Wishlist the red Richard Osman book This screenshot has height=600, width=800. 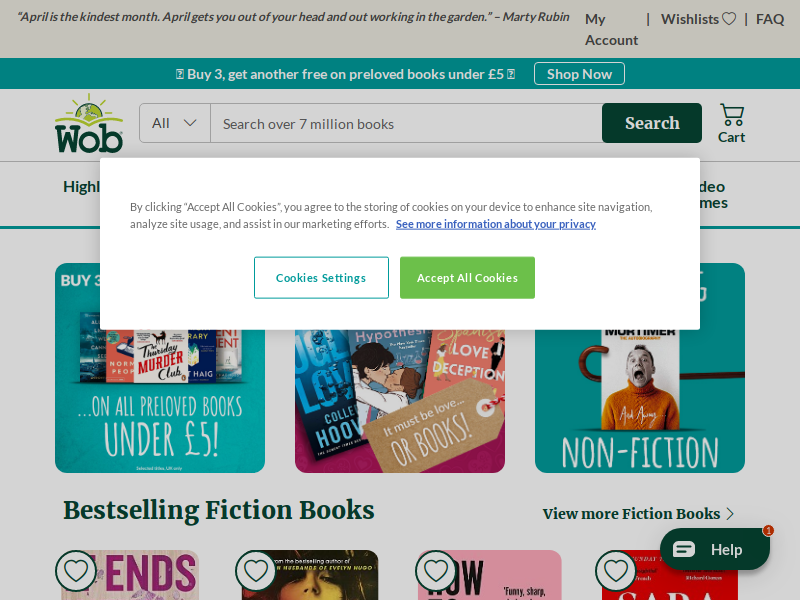616,570
